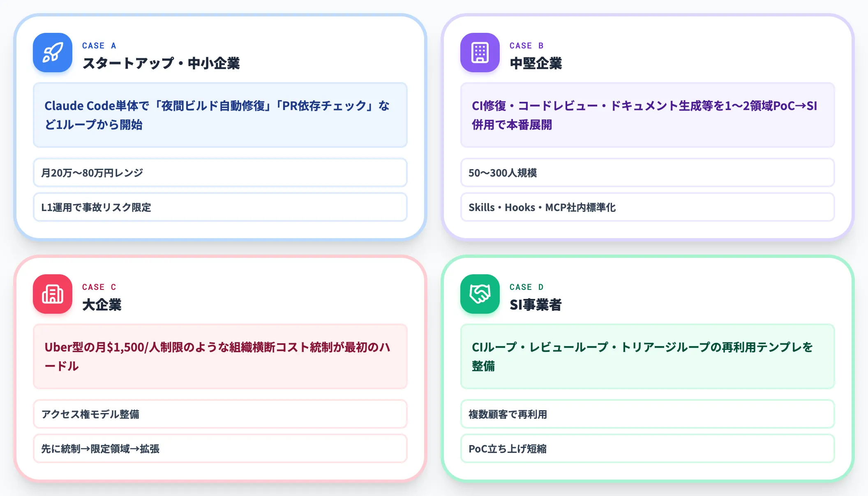The width and height of the screenshot is (868, 496).
Task: Click the Claude Code単体で summary box
Action: [x=220, y=115]
